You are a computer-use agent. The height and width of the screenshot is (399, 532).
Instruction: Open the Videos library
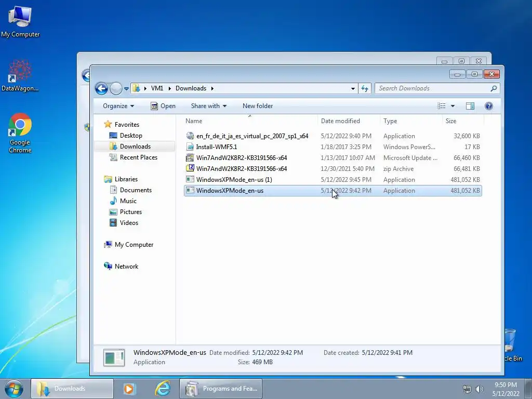point(129,222)
